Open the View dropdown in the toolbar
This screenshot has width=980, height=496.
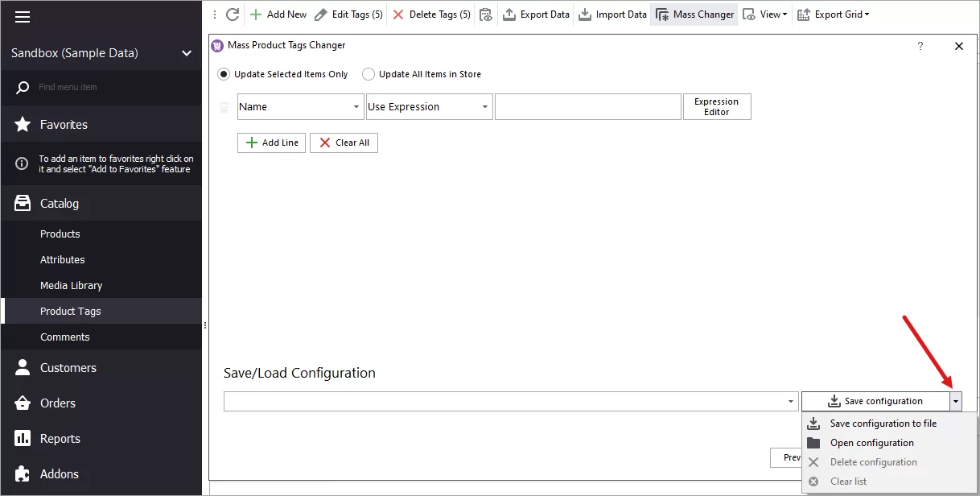pos(764,14)
